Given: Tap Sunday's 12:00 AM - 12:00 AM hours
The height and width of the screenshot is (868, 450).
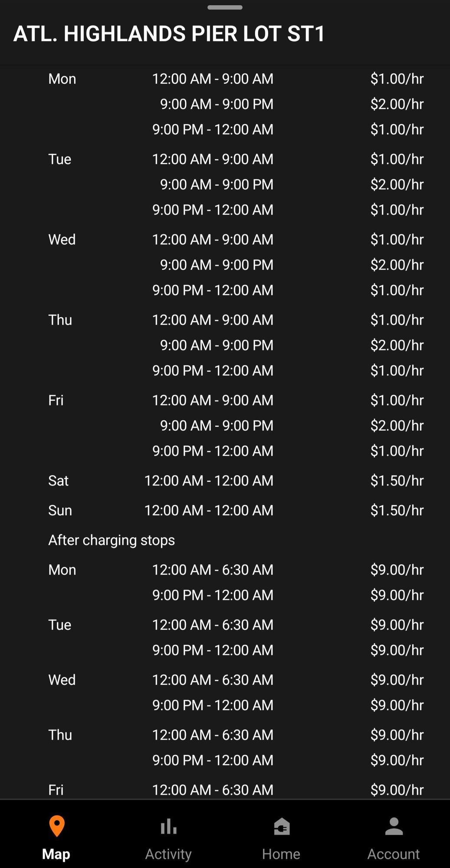Looking at the screenshot, I should coord(209,510).
